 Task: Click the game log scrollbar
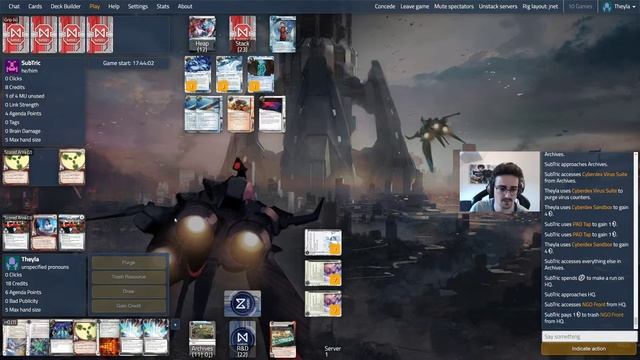click(636, 240)
